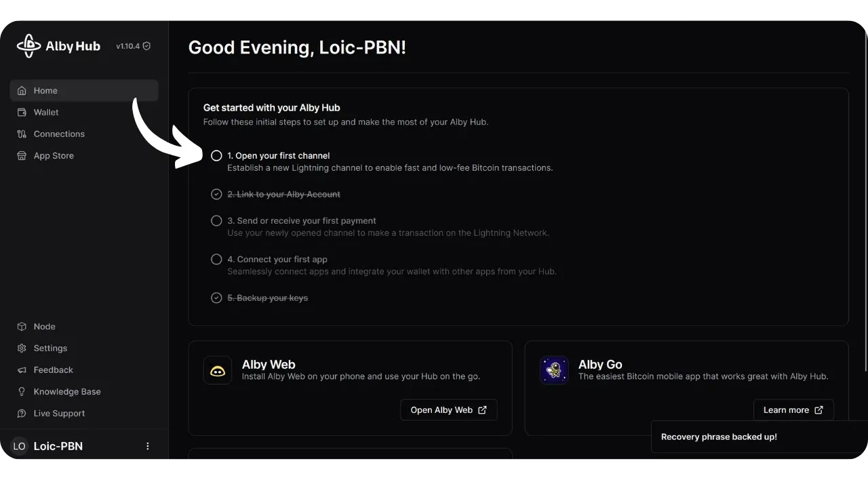Screen dimensions: 868x480
Task: Click the LO profile avatar
Action: point(19,446)
